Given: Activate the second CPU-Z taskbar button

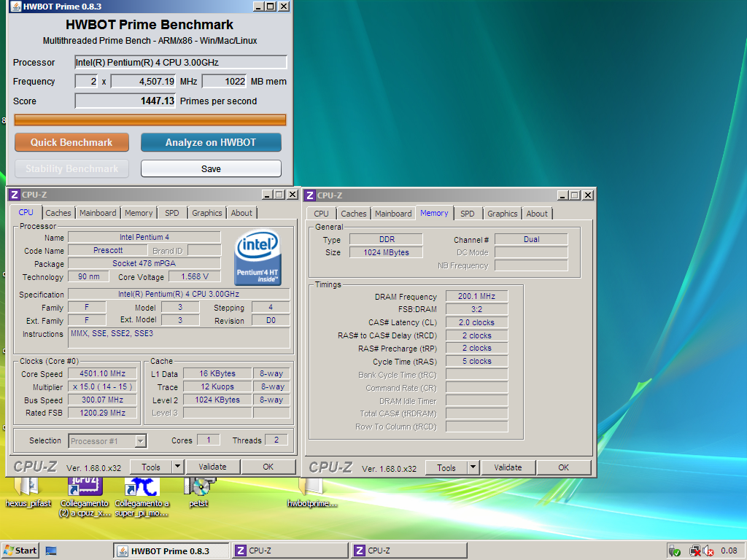Looking at the screenshot, I should tap(409, 551).
